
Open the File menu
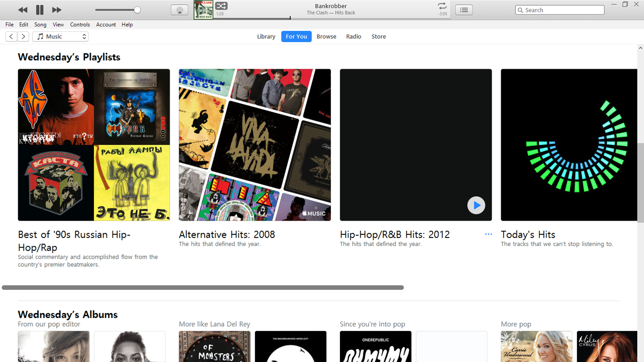9,25
